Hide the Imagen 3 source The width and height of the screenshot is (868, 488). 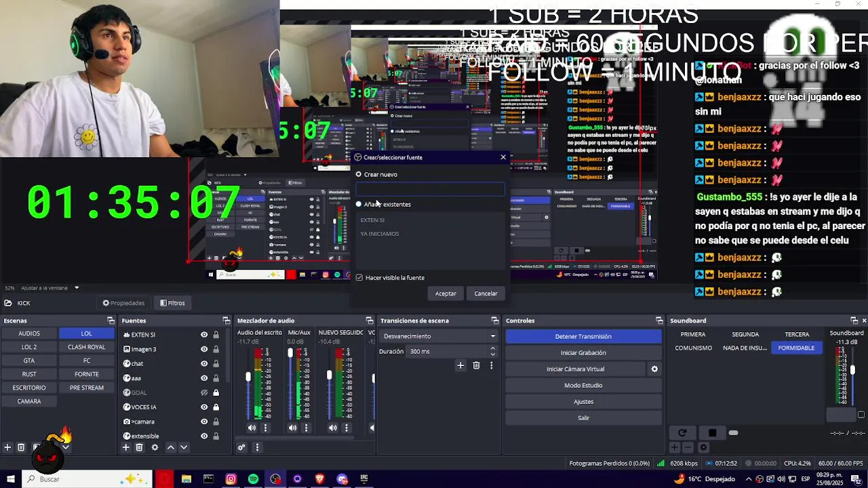pos(204,349)
